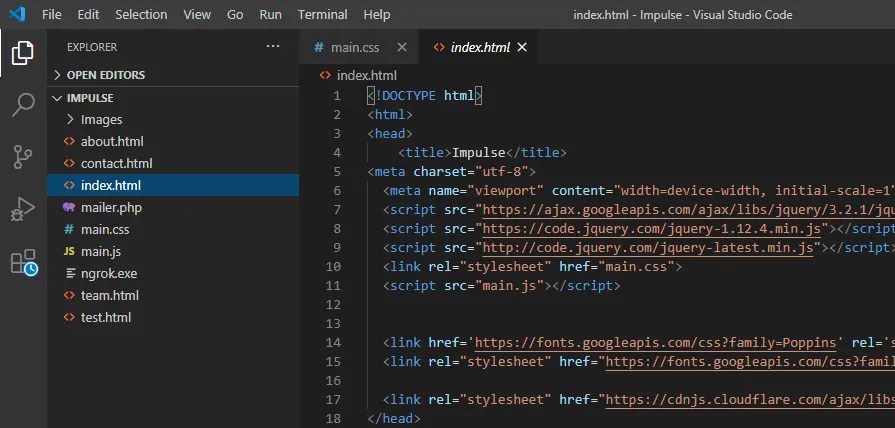This screenshot has height=428, width=895.
Task: Click the jquery-latest.min.js URL
Action: (x=648, y=248)
